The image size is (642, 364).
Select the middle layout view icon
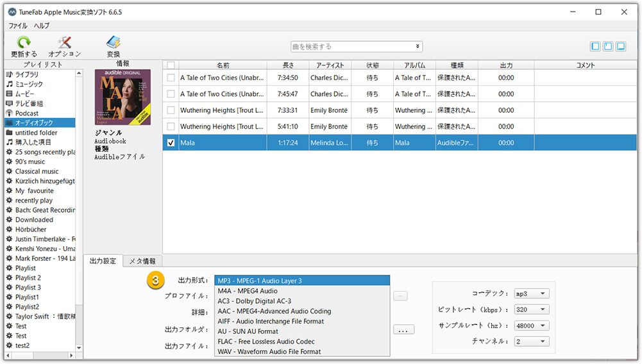tap(608, 46)
